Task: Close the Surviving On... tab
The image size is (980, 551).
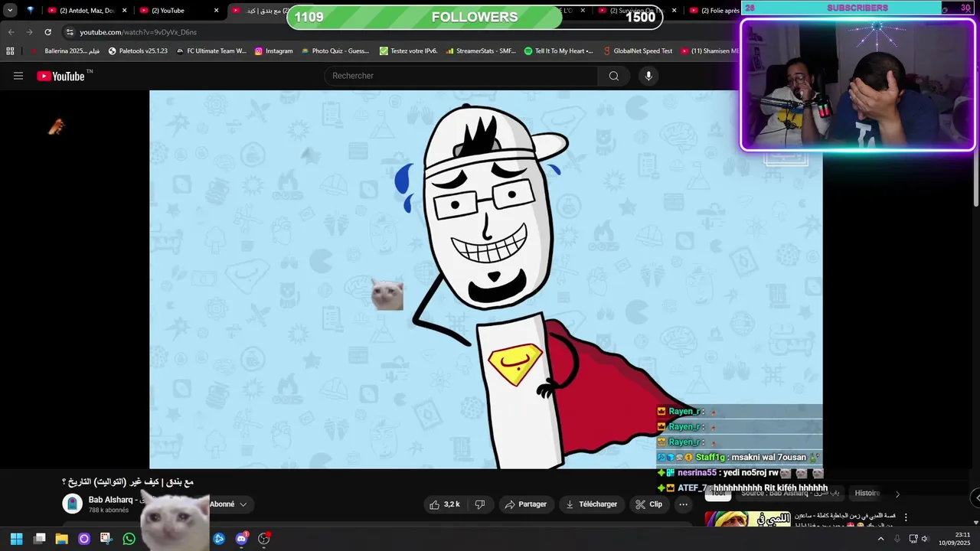Action: click(x=674, y=10)
